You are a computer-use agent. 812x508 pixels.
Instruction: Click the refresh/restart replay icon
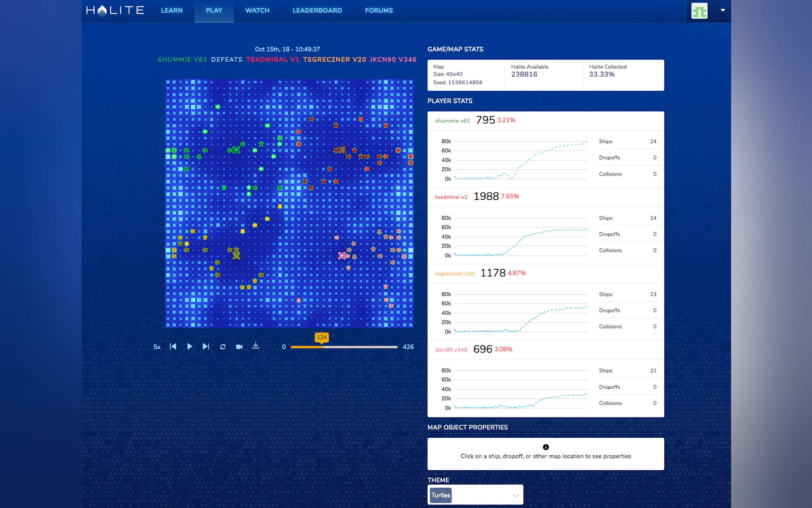(223, 347)
